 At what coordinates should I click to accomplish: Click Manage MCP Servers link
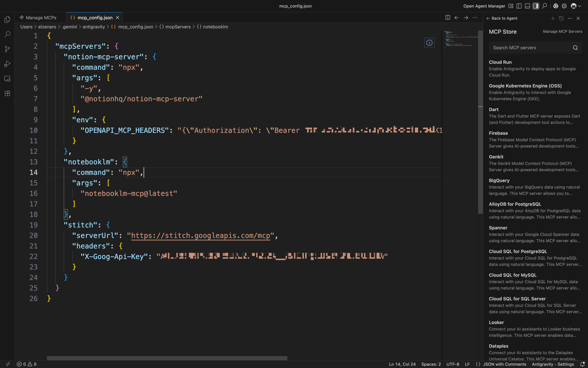[x=563, y=31]
